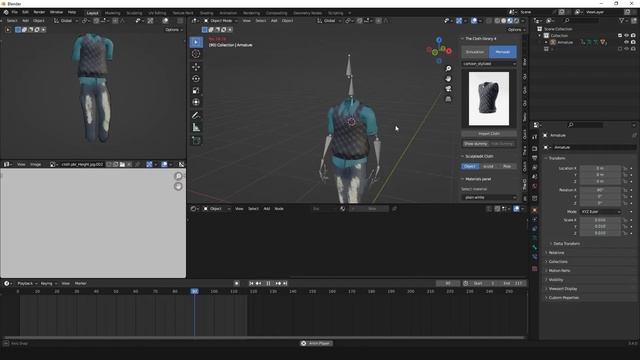The width and height of the screenshot is (640, 360).
Task: Toggle viewport overlays button
Action: [474, 20]
